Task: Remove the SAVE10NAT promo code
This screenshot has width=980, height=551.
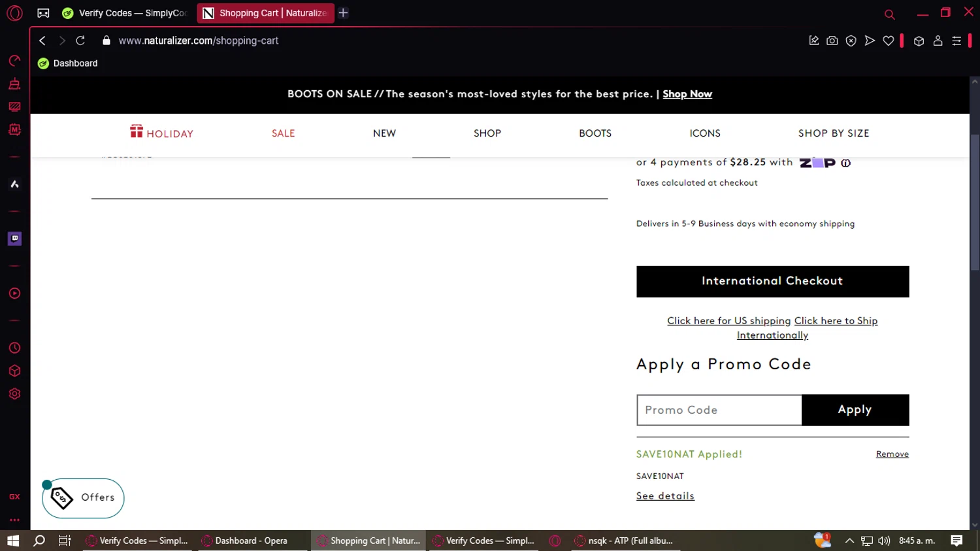Action: pyautogui.click(x=892, y=454)
